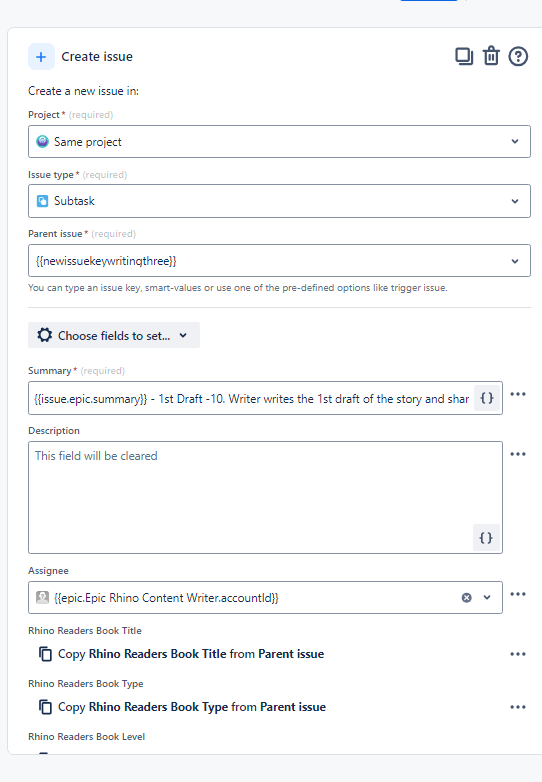Insert smart value in the Description box
This screenshot has width=542, height=782.
486,538
